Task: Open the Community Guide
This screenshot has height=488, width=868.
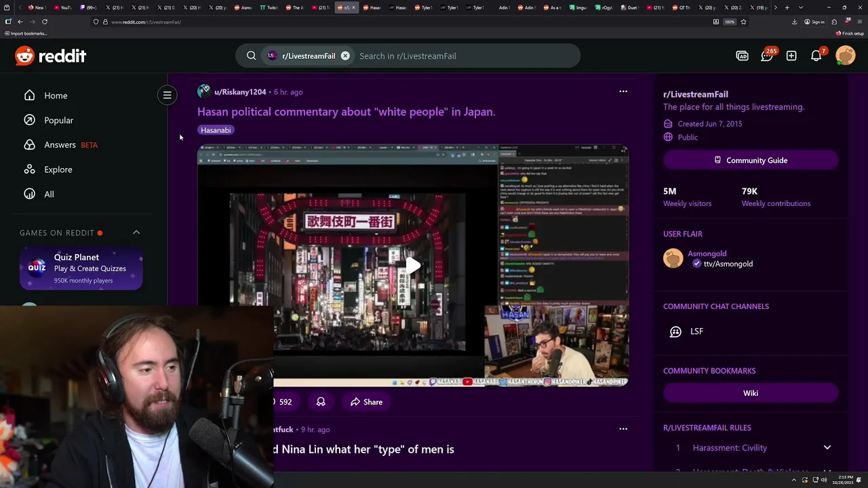Action: tap(751, 160)
